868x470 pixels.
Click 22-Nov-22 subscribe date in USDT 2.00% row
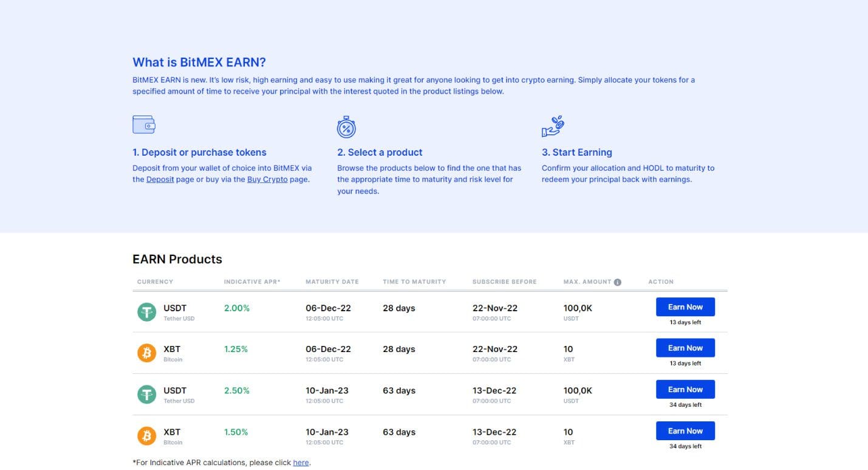click(x=495, y=308)
